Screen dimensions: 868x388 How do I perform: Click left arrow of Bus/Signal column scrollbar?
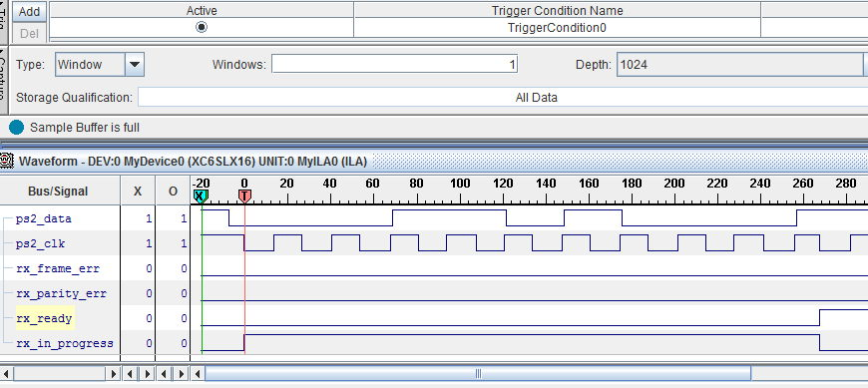[x=6, y=374]
